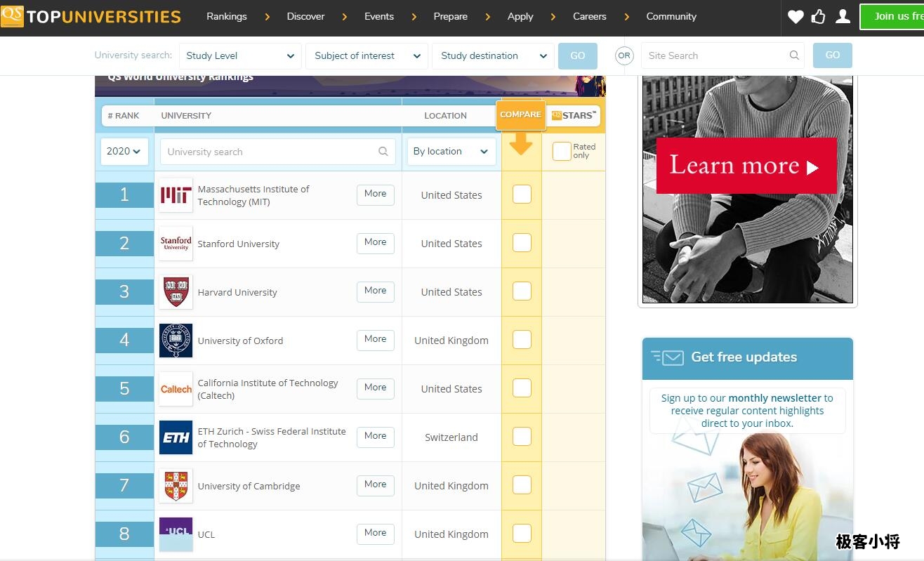Image resolution: width=924 pixels, height=561 pixels.
Task: Check compare box for Stanford University
Action: click(x=522, y=243)
